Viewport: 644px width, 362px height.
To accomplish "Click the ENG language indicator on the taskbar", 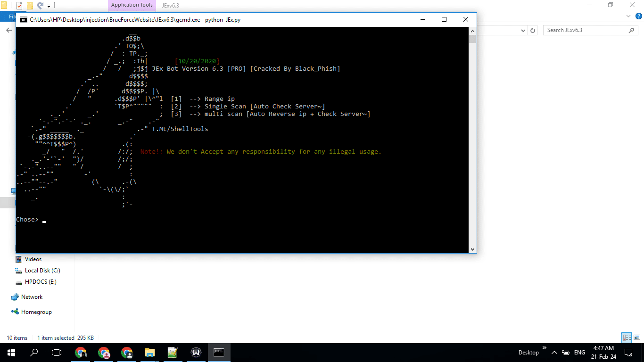I will point(579,352).
